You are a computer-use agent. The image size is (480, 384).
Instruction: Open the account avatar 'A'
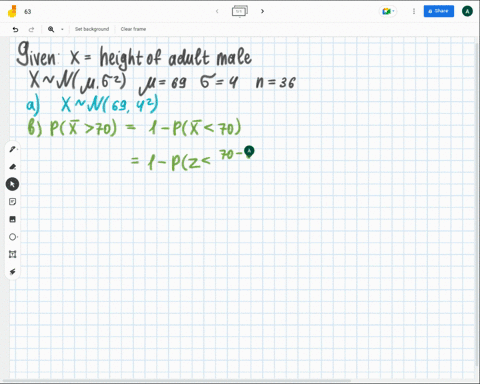tap(467, 11)
